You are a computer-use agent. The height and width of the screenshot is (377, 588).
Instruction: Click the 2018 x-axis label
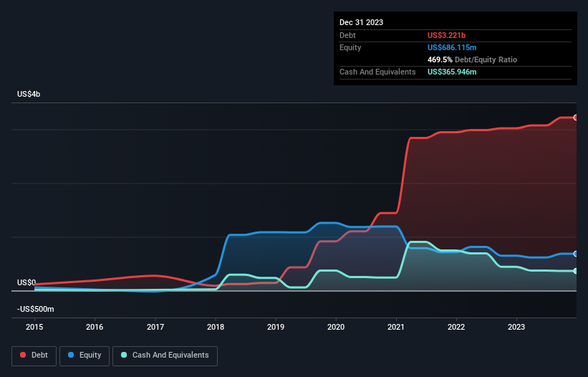(216, 327)
